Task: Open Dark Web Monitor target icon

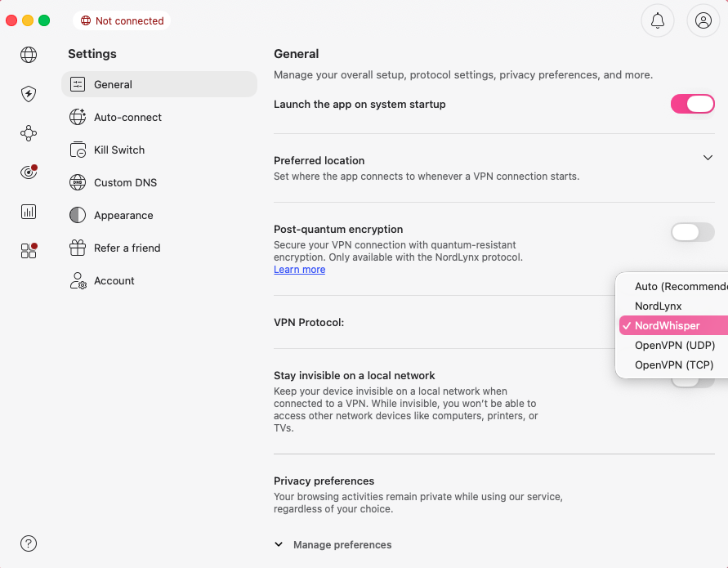Action: (x=29, y=172)
